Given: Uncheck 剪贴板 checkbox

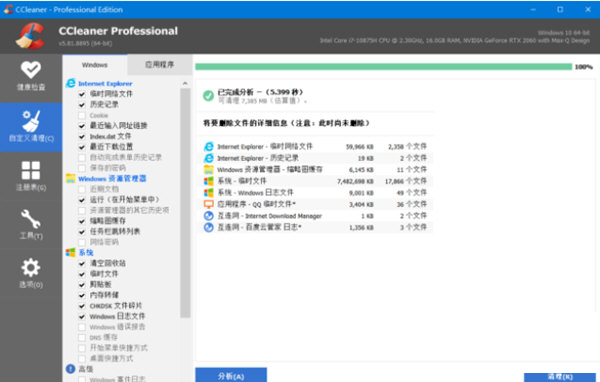Looking at the screenshot, I should [x=82, y=284].
